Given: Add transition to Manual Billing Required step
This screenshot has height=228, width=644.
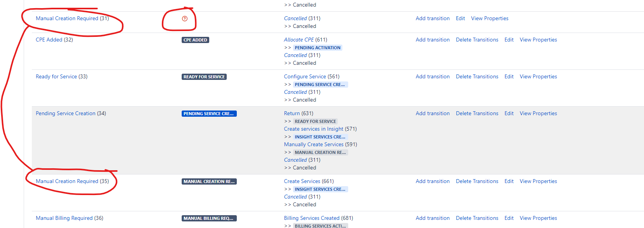Looking at the screenshot, I should pyautogui.click(x=432, y=218).
